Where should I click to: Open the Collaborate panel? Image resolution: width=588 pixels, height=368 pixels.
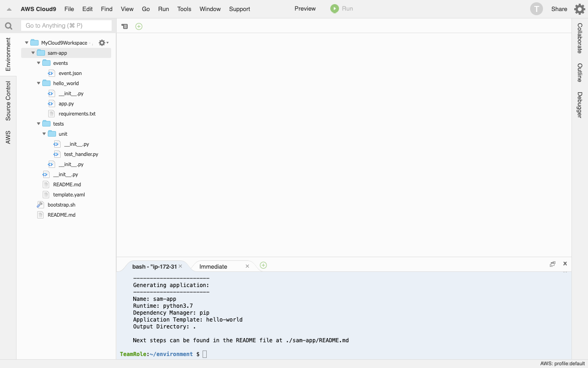click(x=580, y=38)
